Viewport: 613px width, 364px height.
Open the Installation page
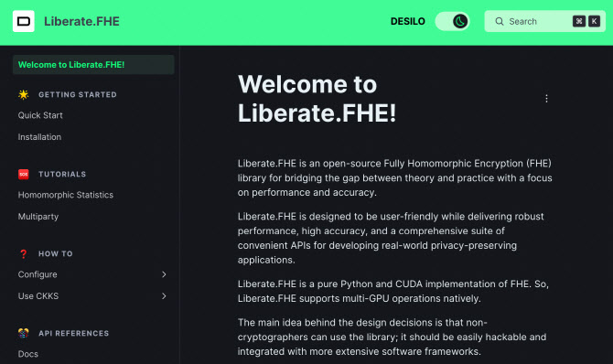39,137
